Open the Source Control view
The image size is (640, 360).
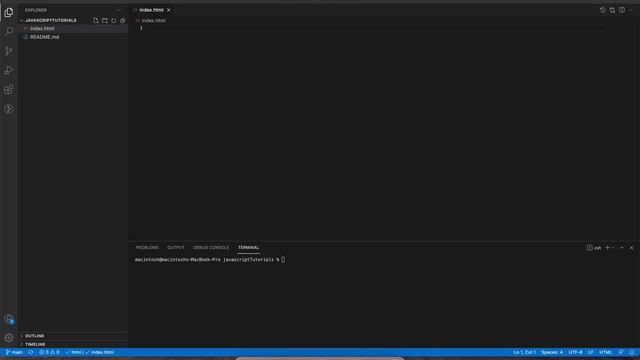point(9,51)
